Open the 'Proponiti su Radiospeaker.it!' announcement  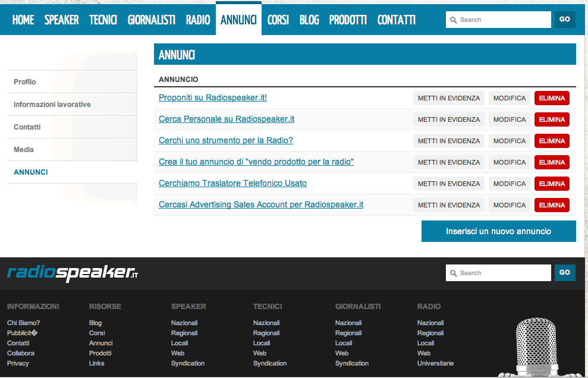(213, 97)
